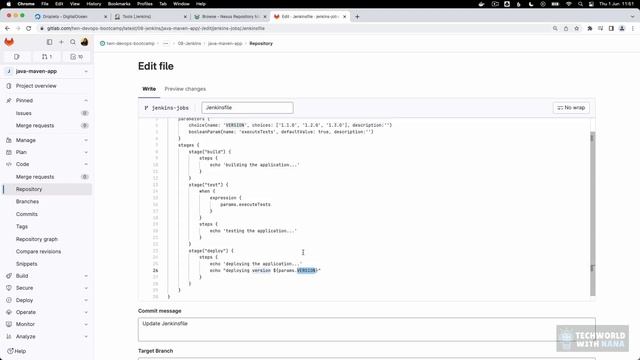The image size is (640, 360).
Task: Click the Jenkinsfile filename input field
Action: pos(247,108)
